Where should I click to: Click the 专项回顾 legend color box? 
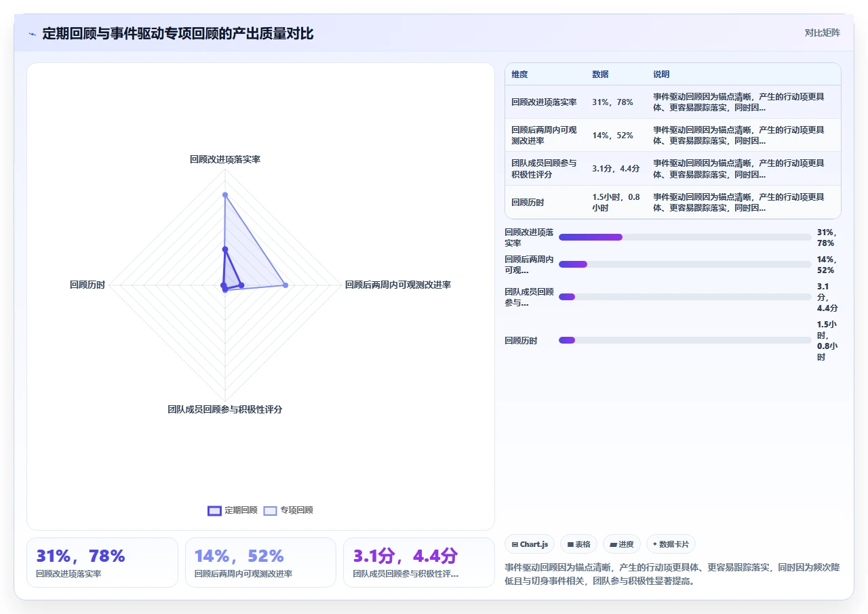click(x=270, y=510)
